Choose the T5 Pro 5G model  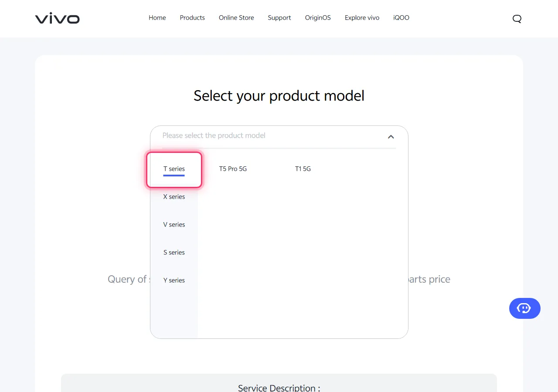233,169
